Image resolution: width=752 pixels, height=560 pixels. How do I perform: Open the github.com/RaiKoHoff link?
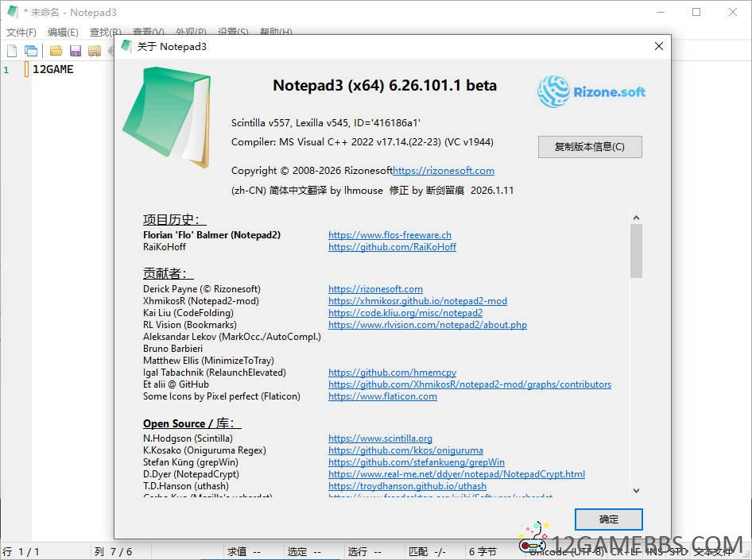pyautogui.click(x=392, y=247)
